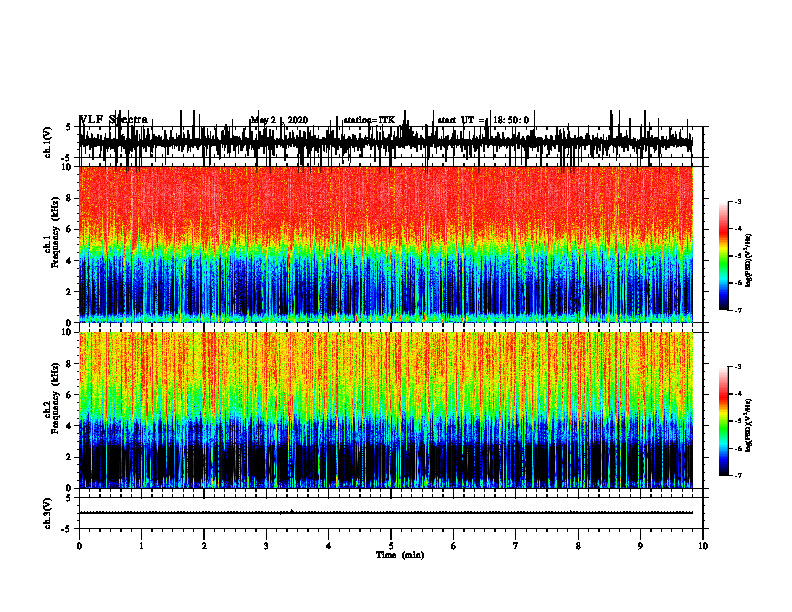
Task: Click the "VLF Spectra" plot title
Action: [114, 120]
